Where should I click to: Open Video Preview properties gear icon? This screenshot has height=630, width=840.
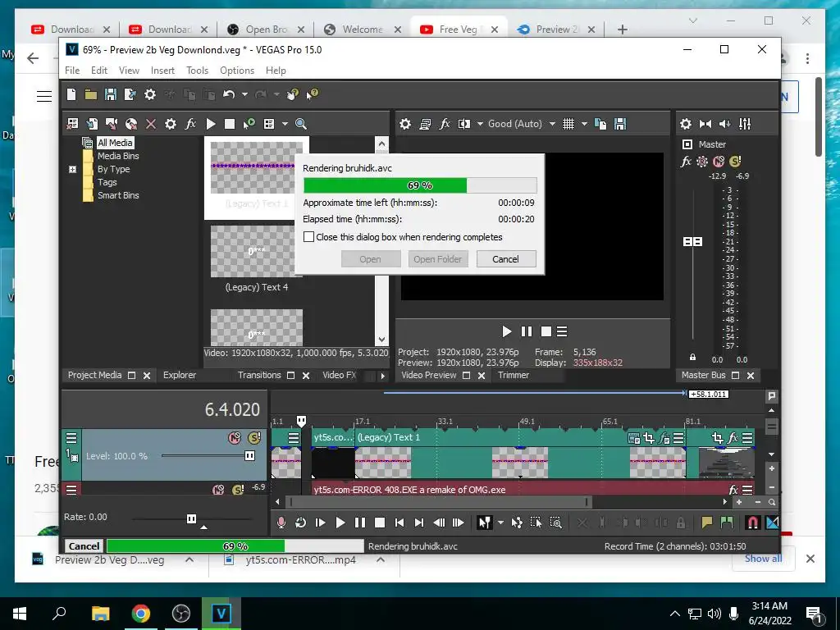pos(405,125)
